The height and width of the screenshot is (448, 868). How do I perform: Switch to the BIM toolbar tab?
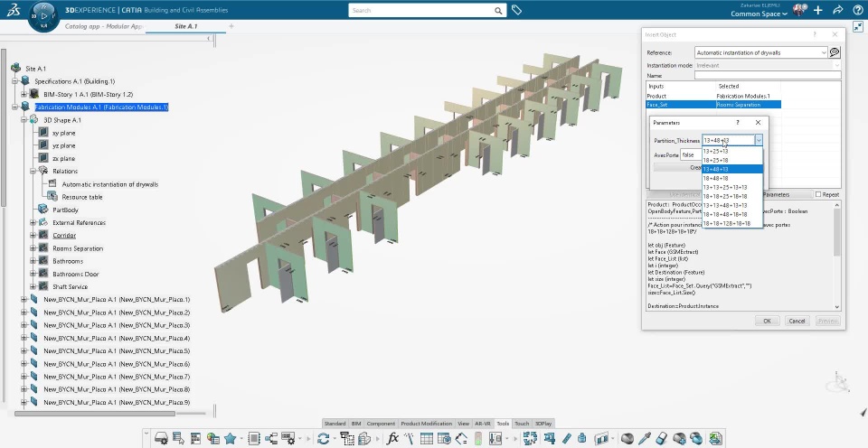[x=356, y=423]
